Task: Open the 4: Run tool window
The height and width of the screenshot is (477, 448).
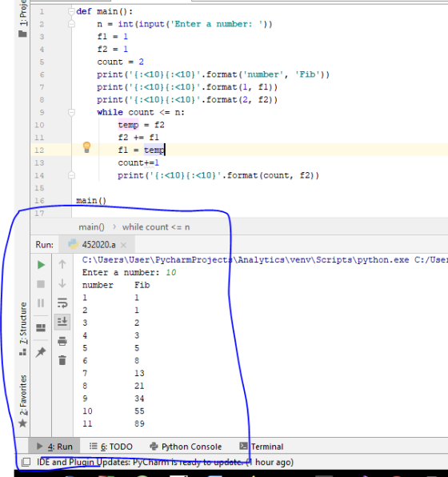Action: 54,447
